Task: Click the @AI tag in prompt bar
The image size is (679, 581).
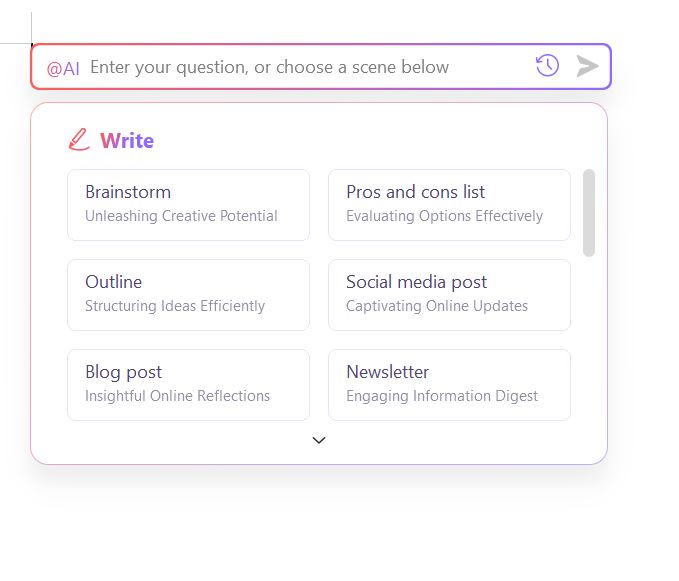Action: click(63, 68)
